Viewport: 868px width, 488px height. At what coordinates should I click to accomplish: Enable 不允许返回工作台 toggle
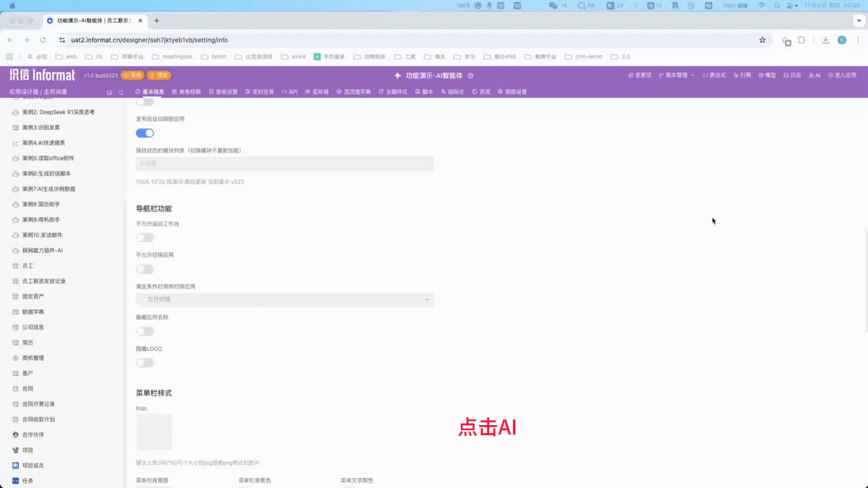(x=145, y=237)
